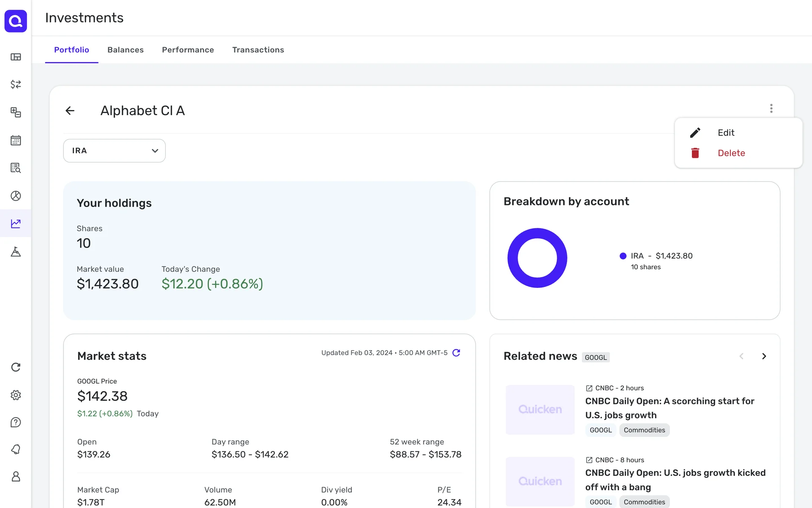Click the sync refresh icon in the sidebar
812x508 pixels.
(16, 367)
